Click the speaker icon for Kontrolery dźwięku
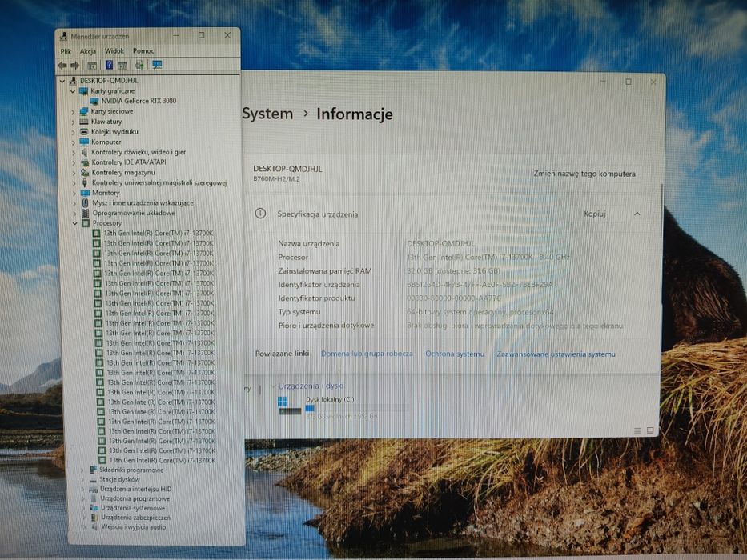747x560 pixels. point(84,152)
